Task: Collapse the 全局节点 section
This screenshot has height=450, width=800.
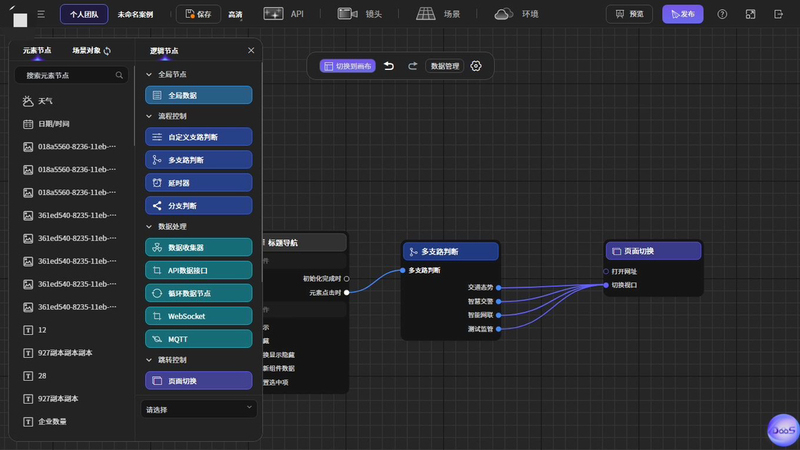Action: pyautogui.click(x=150, y=75)
